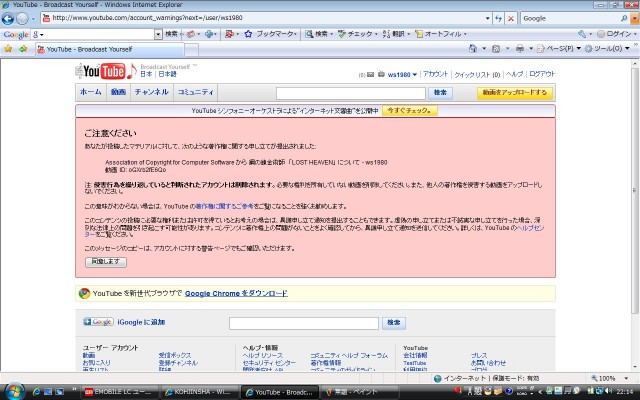Click the Chrome logo in the download banner

pyautogui.click(x=84, y=293)
